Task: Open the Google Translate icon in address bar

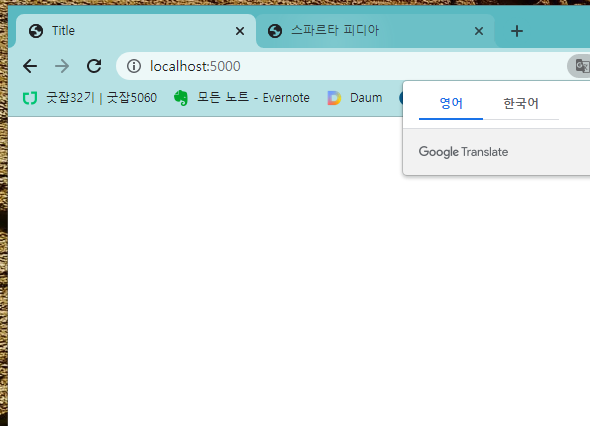Action: click(x=582, y=66)
